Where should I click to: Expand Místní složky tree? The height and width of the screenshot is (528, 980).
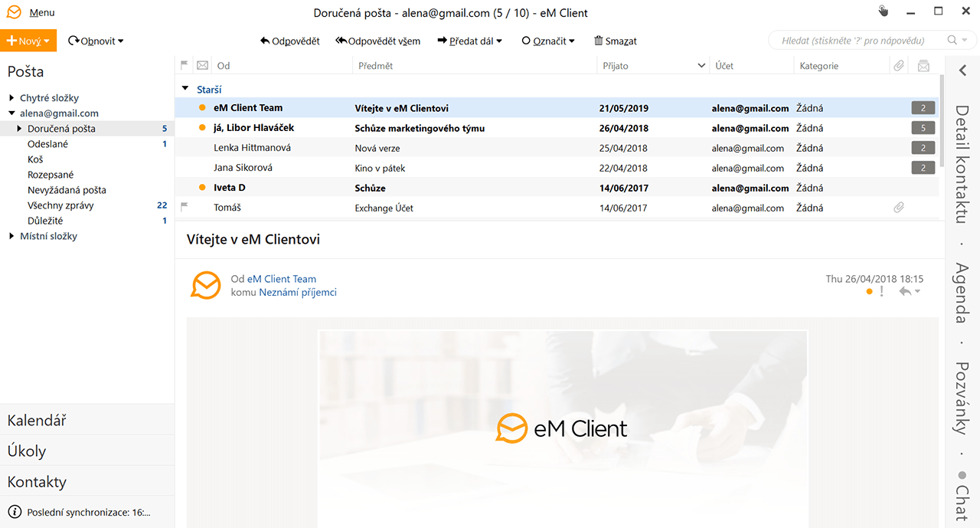11,236
